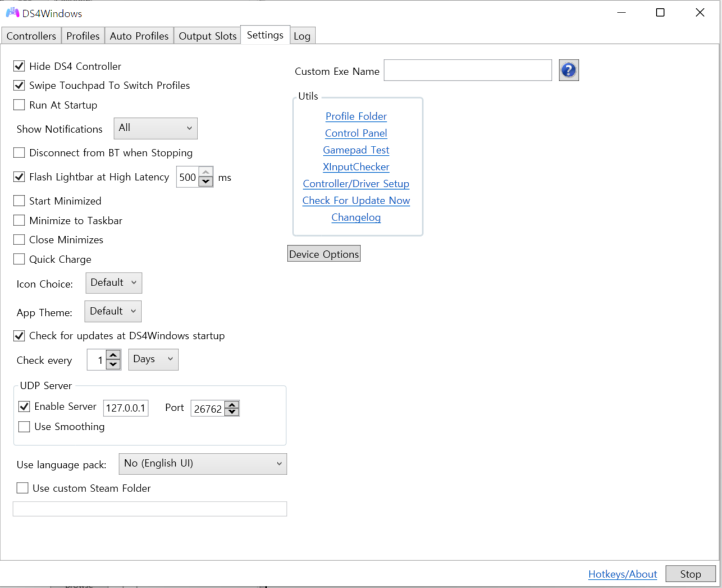722x588 pixels.
Task: Open Control Panel link
Action: (356, 133)
